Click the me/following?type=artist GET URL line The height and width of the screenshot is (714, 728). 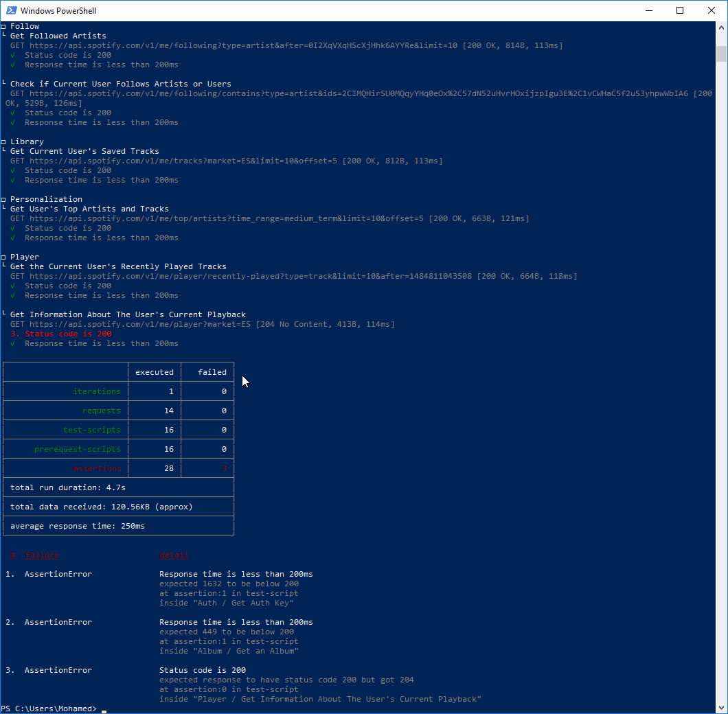coord(286,45)
